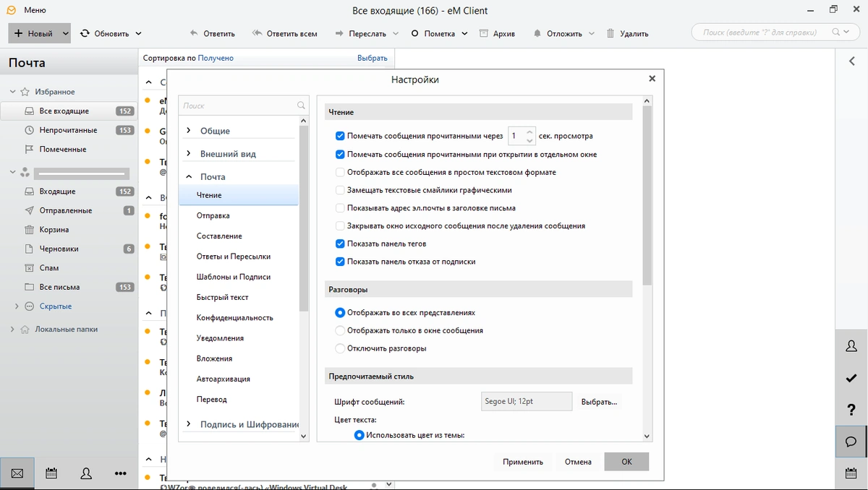This screenshot has width=868, height=490.
Task: Click the magnifier icon in main search box
Action: 836,33
